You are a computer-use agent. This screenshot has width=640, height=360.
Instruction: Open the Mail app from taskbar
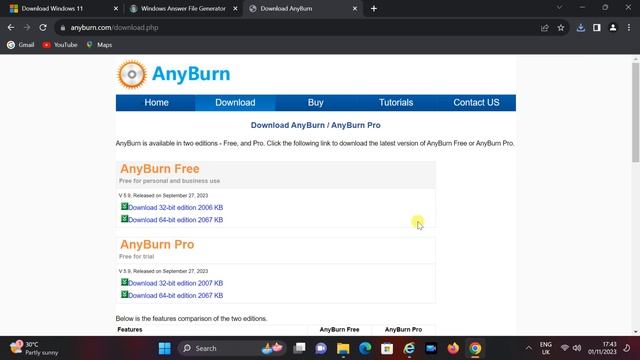tap(431, 348)
